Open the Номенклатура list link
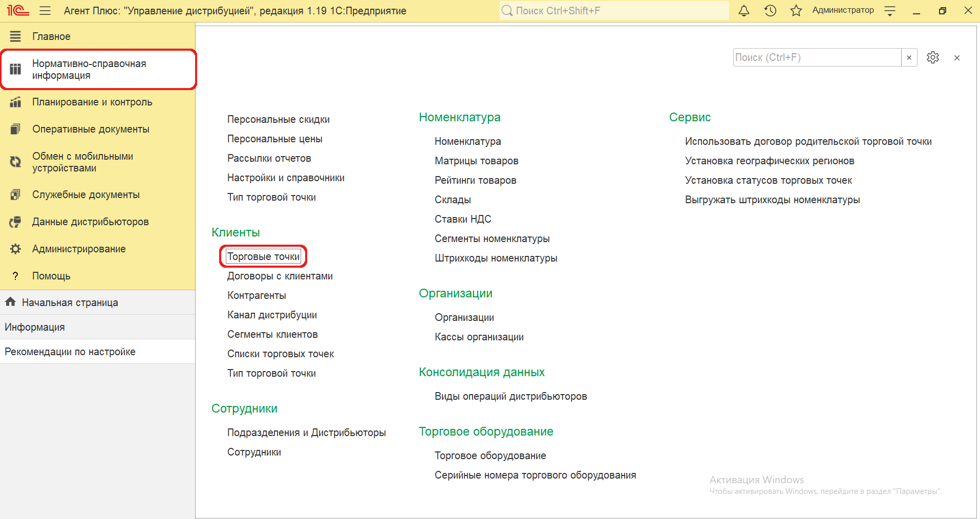The height and width of the screenshot is (519, 980). (467, 141)
